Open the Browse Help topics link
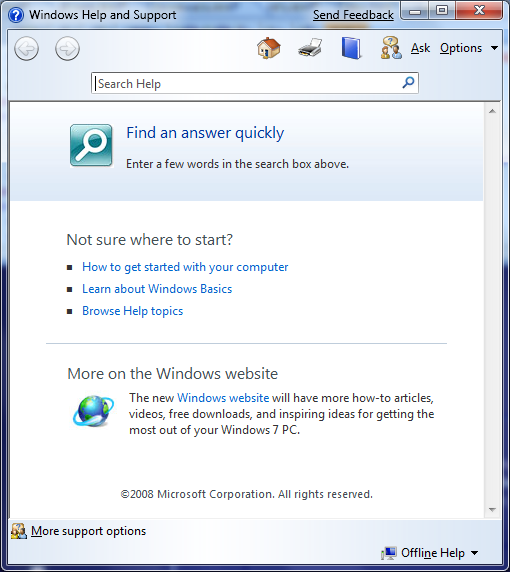The height and width of the screenshot is (572, 510). tap(132, 311)
